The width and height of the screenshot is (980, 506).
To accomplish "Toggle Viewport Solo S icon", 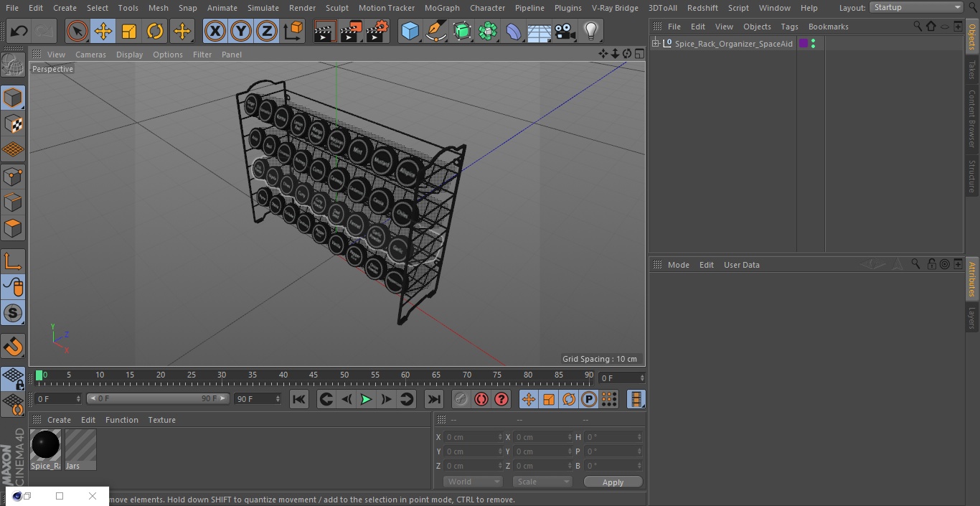I will pos(13,314).
